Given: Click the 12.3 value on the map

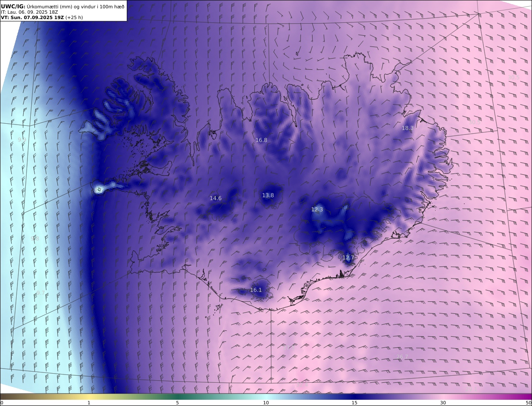Looking at the screenshot, I should tap(317, 210).
